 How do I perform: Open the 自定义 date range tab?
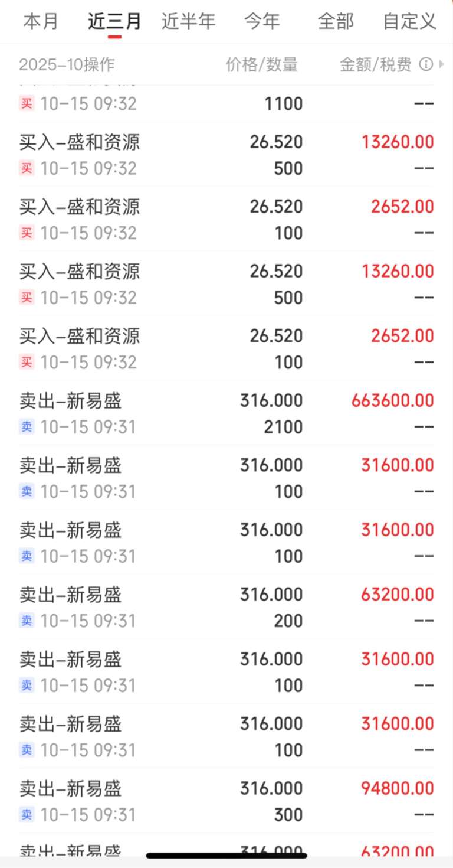410,21
